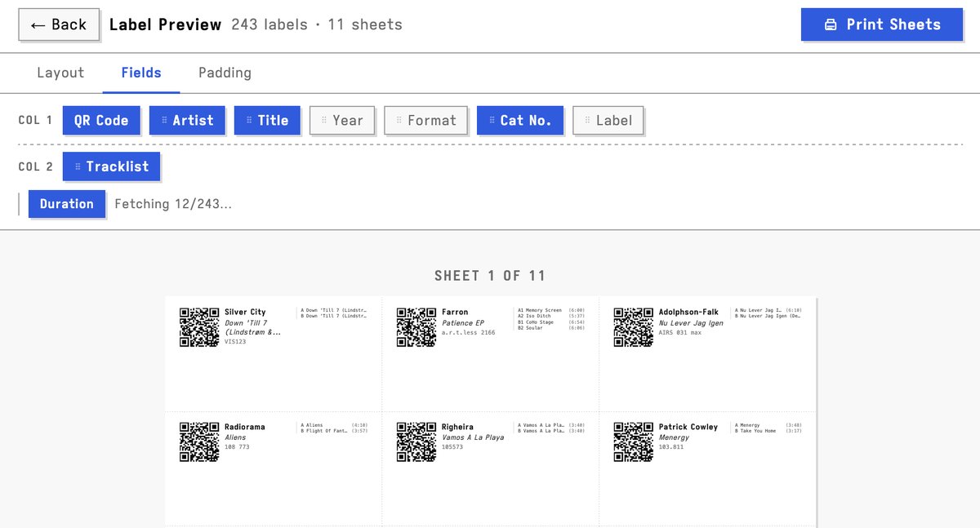Click the printer icon in Print Sheets
This screenshot has width=980, height=528.
click(831, 24)
